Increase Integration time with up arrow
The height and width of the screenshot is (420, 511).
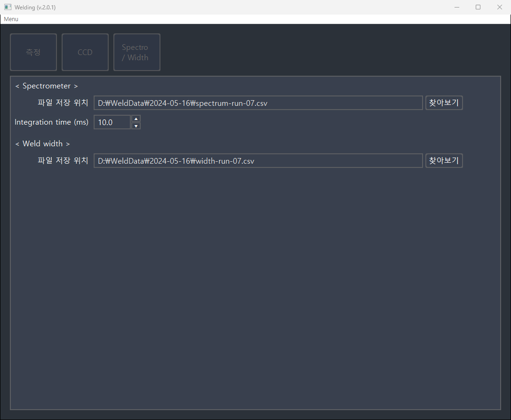tap(136, 119)
